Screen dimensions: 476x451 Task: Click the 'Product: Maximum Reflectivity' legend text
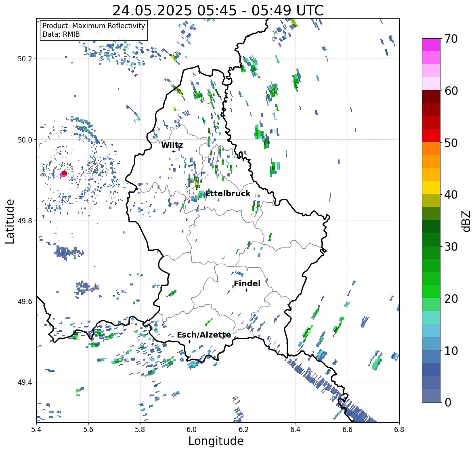pyautogui.click(x=94, y=26)
